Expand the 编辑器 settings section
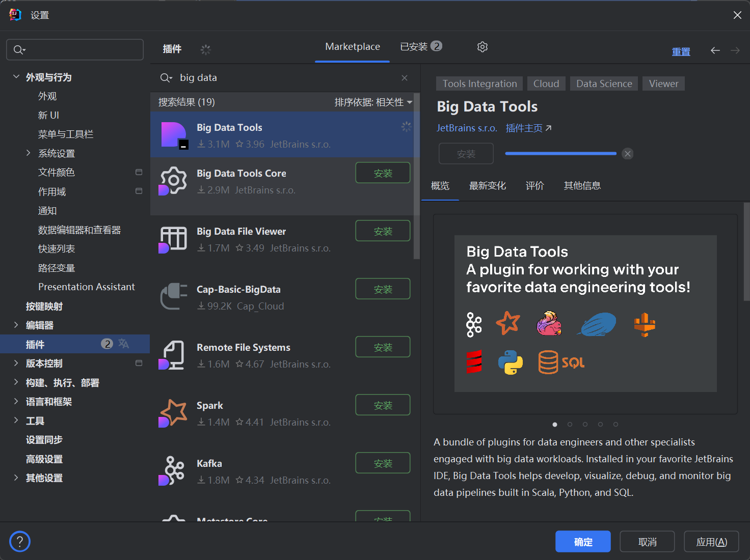The width and height of the screenshot is (750, 560). (x=16, y=325)
